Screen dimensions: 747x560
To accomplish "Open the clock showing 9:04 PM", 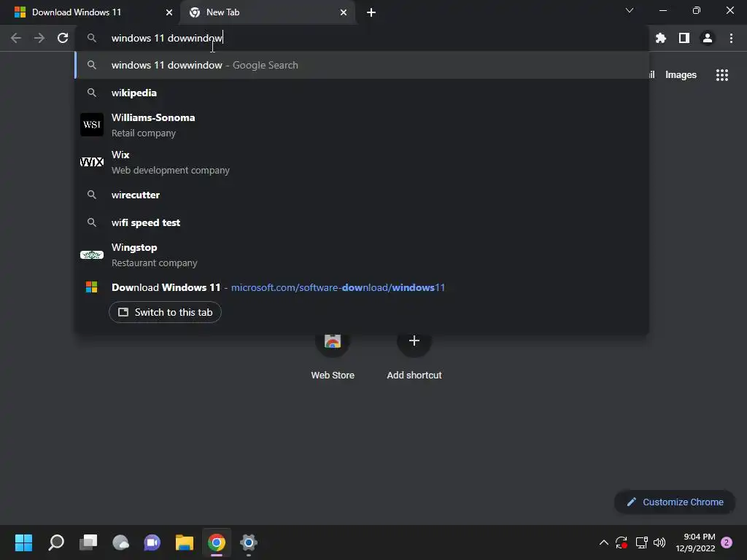I will pos(695,542).
